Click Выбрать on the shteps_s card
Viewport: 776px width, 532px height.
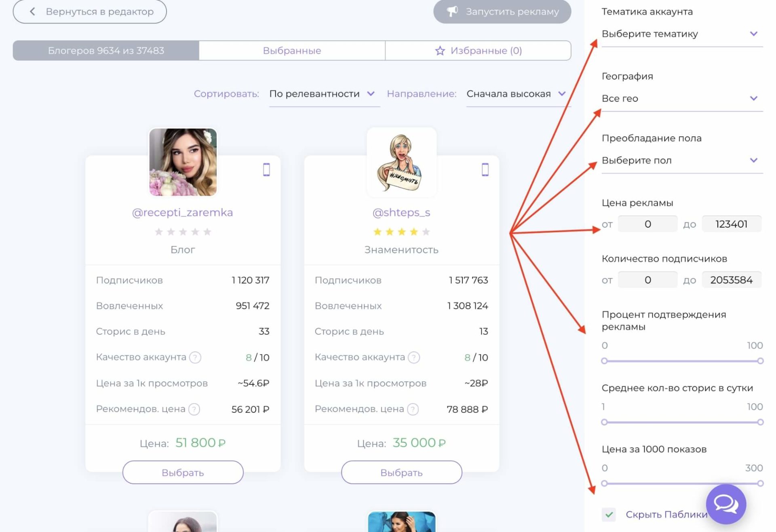tap(401, 473)
